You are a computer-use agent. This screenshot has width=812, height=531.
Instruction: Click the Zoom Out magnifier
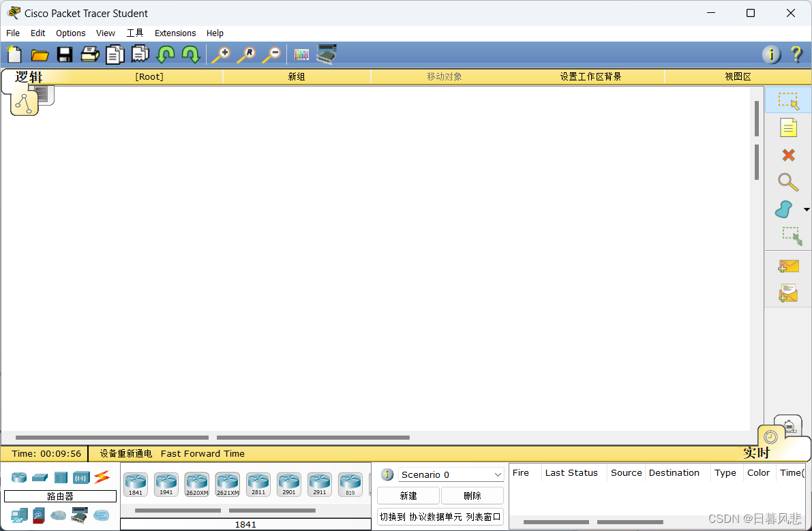point(271,55)
